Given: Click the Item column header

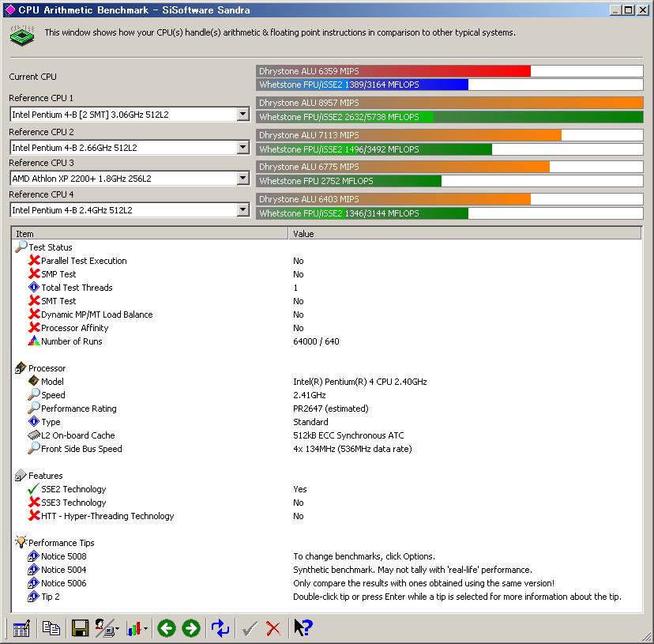Looking at the screenshot, I should pos(150,233).
